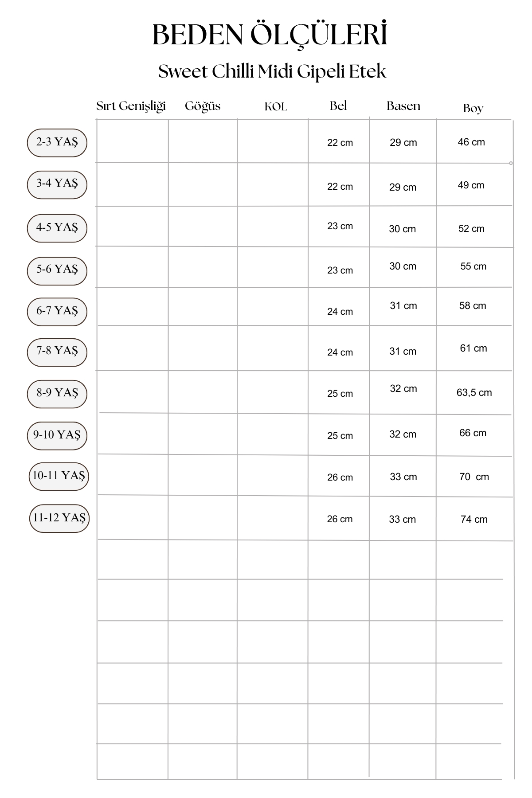Pick the 7-8 YAŞ size pill
Viewport: 532px width, 798px height.
[x=57, y=352]
